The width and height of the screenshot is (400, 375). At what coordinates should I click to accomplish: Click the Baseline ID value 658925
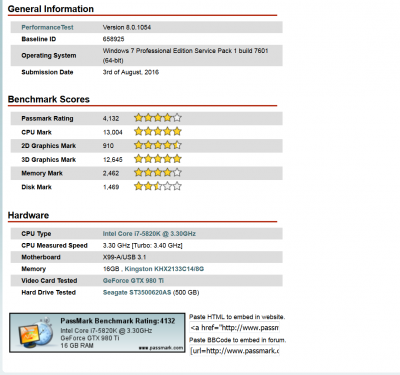click(x=113, y=39)
